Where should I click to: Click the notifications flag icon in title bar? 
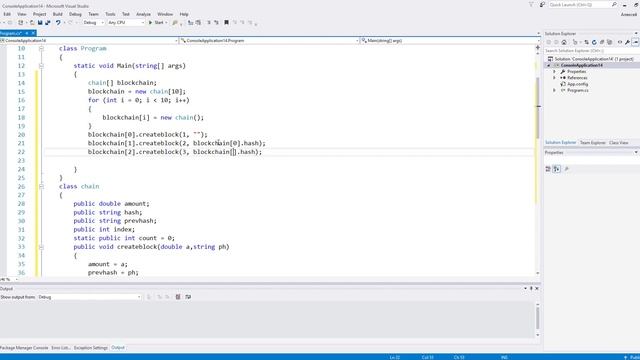(x=531, y=4)
